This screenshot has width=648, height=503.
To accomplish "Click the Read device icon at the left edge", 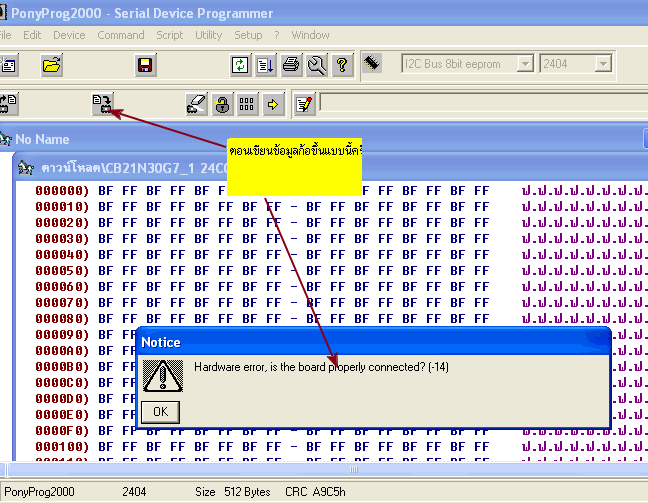I will [x=7, y=104].
